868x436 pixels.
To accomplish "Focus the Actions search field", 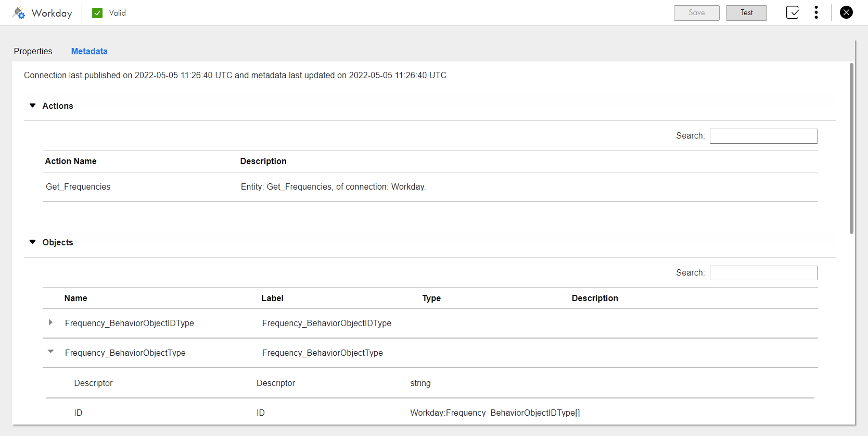I will tap(763, 136).
